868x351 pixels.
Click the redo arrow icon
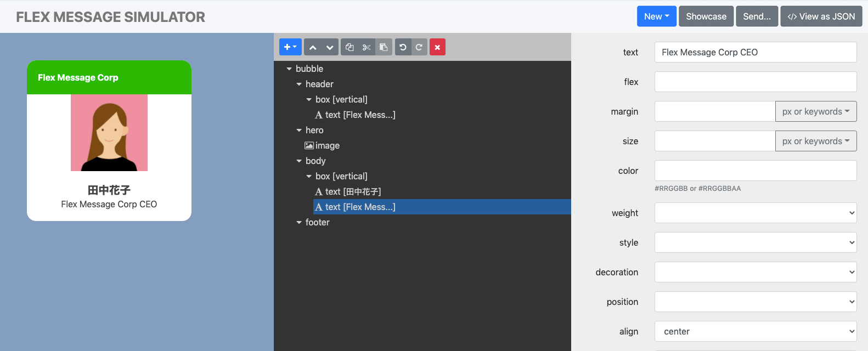tap(419, 47)
